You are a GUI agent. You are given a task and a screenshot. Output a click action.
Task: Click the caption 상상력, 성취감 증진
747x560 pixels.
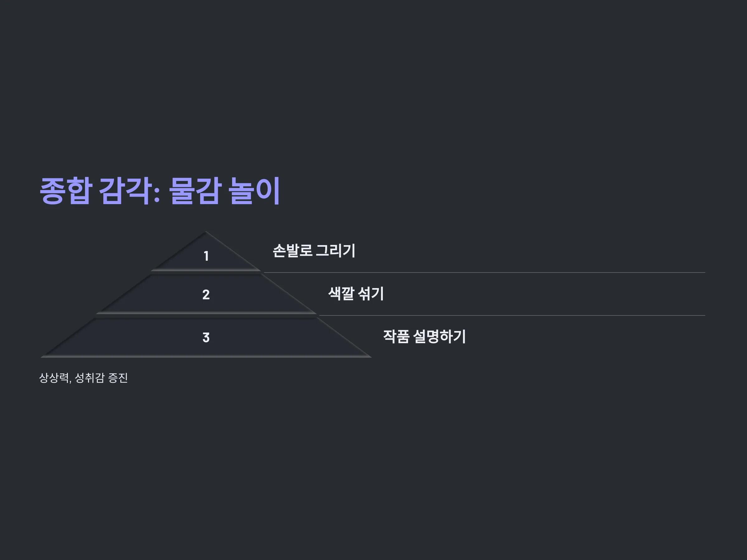click(83, 378)
